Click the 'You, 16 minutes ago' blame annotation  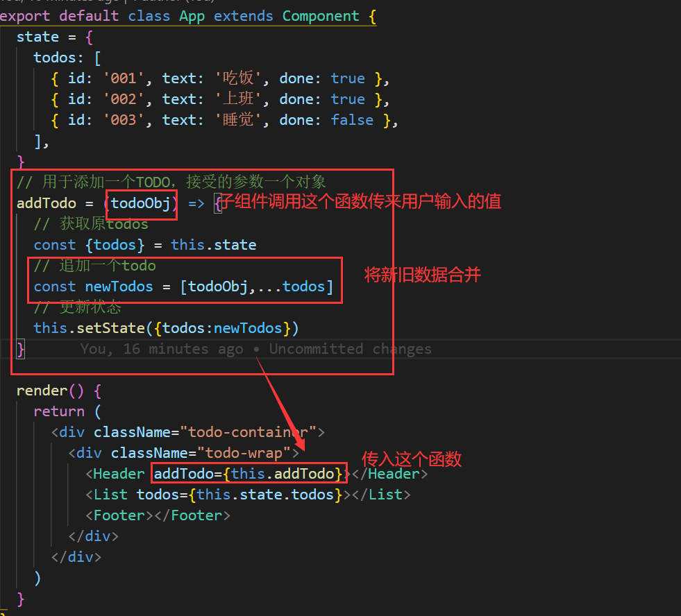pyautogui.click(x=161, y=349)
